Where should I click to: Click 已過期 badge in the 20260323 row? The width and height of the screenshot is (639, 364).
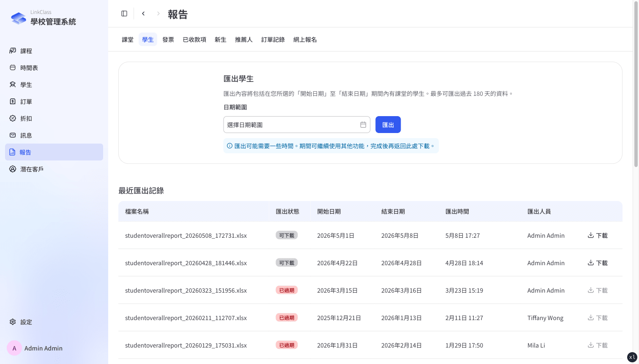pos(287,290)
